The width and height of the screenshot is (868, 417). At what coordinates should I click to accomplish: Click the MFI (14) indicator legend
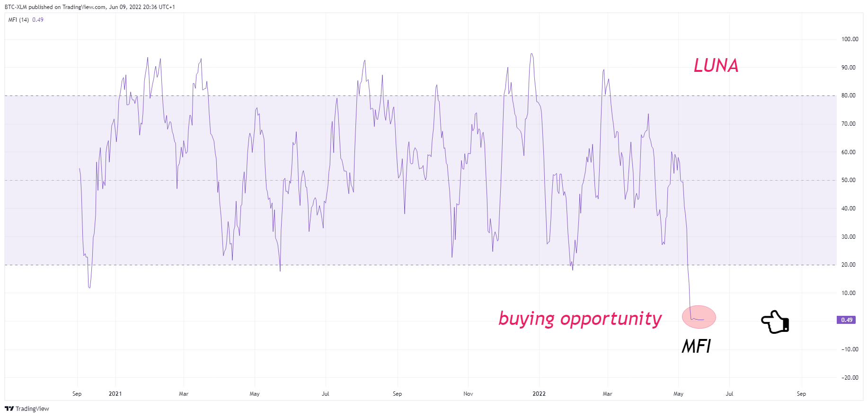pyautogui.click(x=18, y=20)
